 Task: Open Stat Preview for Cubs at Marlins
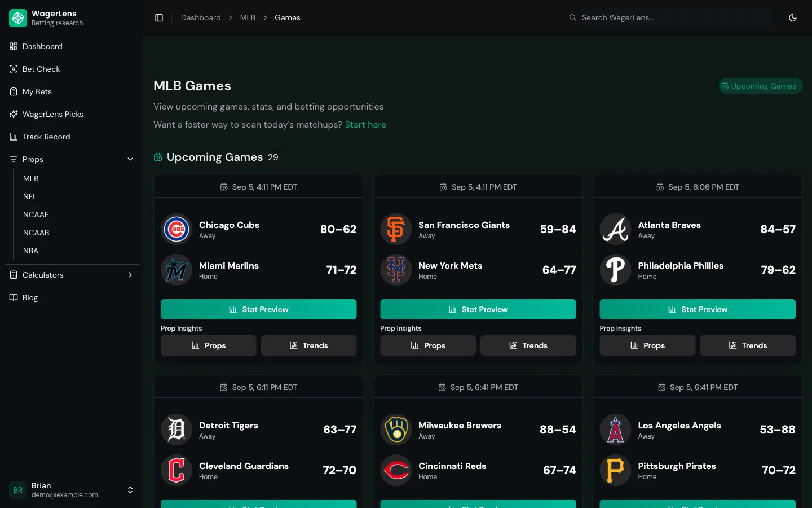(258, 309)
